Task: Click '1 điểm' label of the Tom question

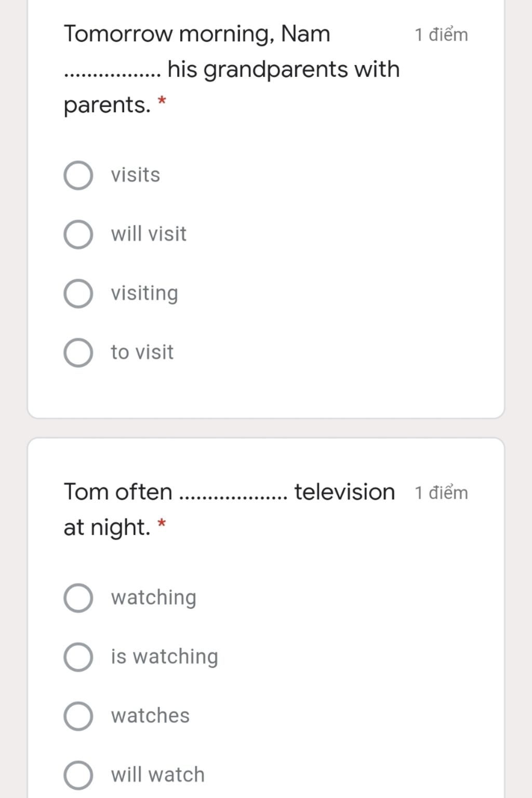Action: click(441, 493)
